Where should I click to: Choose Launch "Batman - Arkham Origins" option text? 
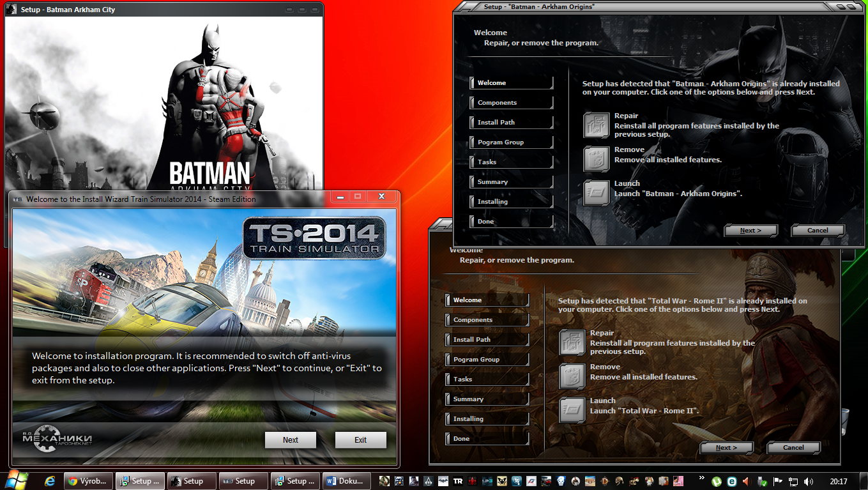click(x=678, y=188)
